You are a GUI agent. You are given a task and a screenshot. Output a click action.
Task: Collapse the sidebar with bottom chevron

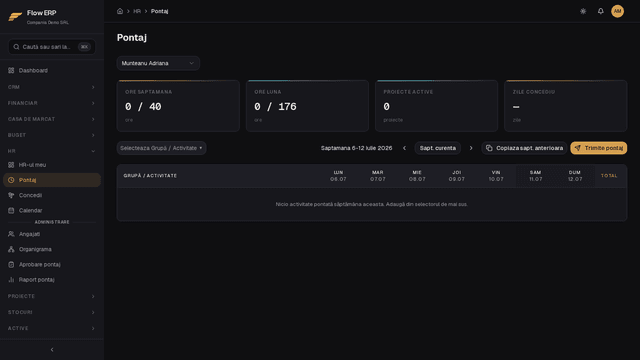click(x=52, y=350)
